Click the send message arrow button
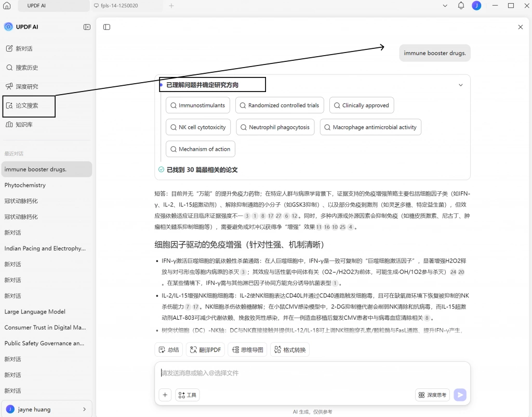Viewport: 532px width, 417px height. tap(460, 395)
